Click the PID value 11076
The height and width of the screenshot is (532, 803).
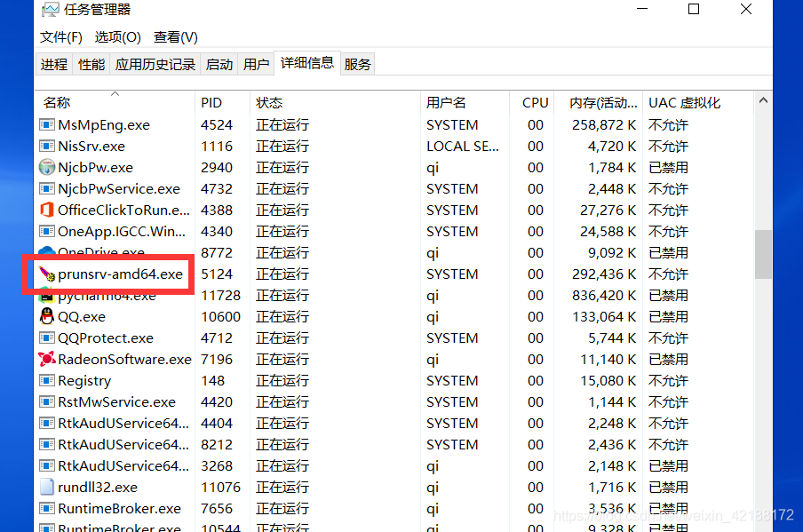click(x=220, y=487)
